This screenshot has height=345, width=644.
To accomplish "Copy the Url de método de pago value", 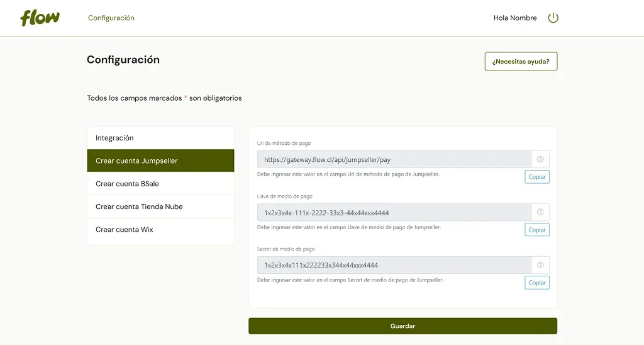I will [537, 177].
